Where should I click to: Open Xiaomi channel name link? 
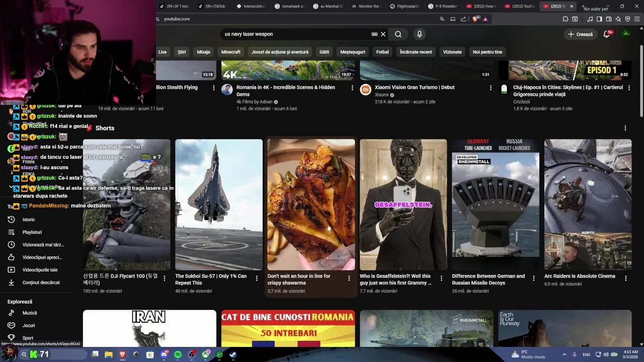382,95
